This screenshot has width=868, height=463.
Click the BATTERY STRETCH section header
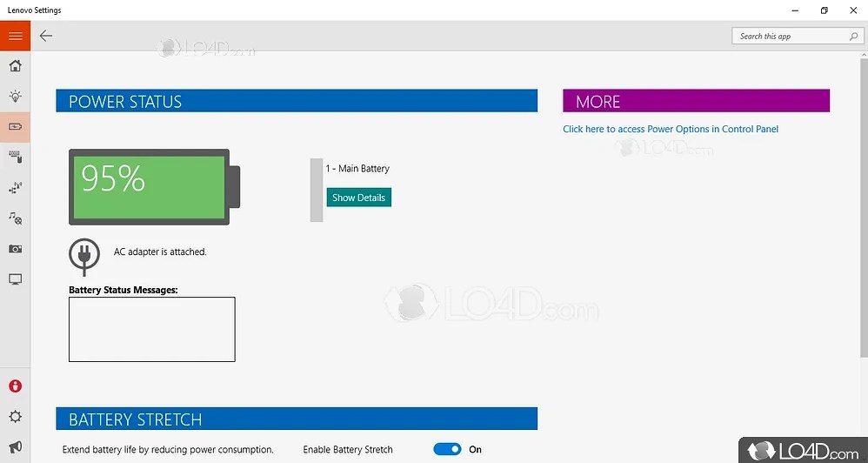point(297,419)
